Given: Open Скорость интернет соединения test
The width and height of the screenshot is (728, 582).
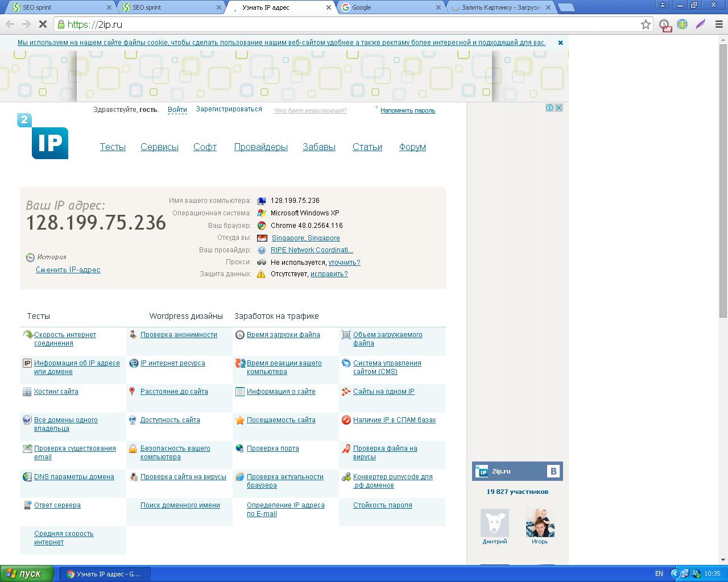Looking at the screenshot, I should pos(65,339).
